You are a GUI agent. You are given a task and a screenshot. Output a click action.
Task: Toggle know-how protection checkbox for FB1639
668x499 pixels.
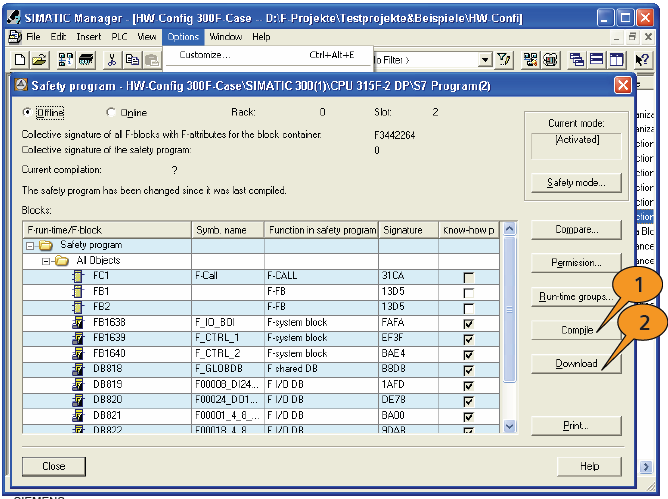[469, 340]
